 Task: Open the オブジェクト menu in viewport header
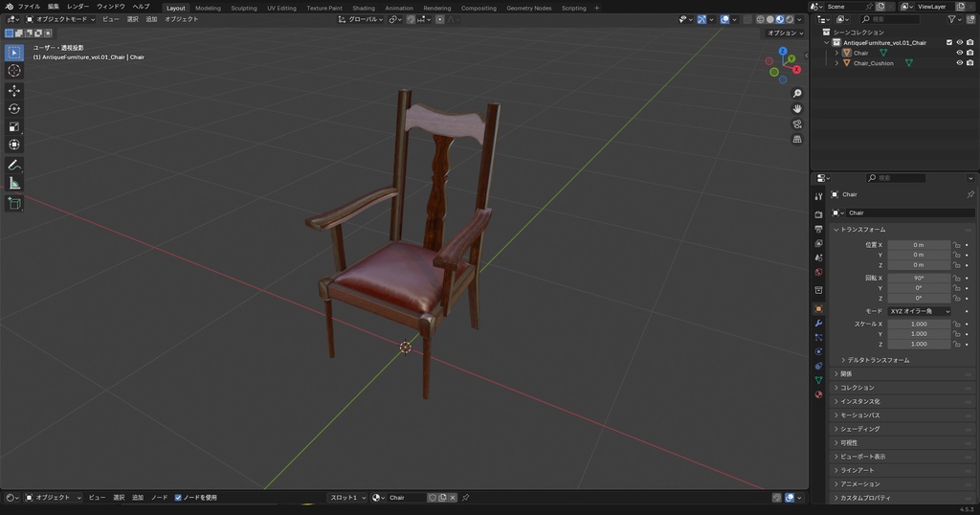[181, 19]
